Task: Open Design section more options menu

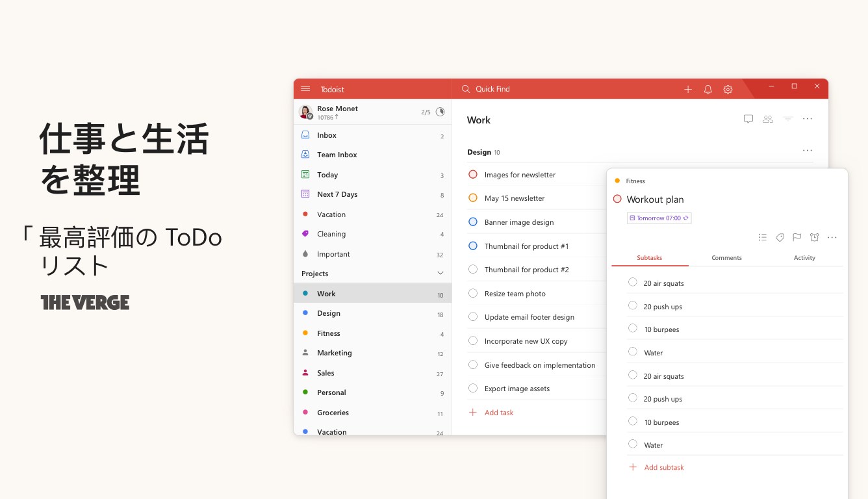Action: click(x=808, y=151)
